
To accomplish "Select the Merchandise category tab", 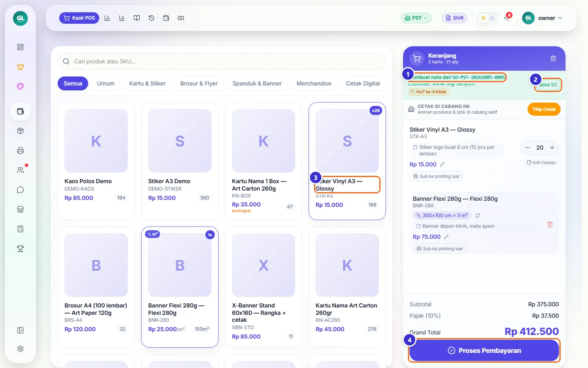I will click(x=314, y=83).
